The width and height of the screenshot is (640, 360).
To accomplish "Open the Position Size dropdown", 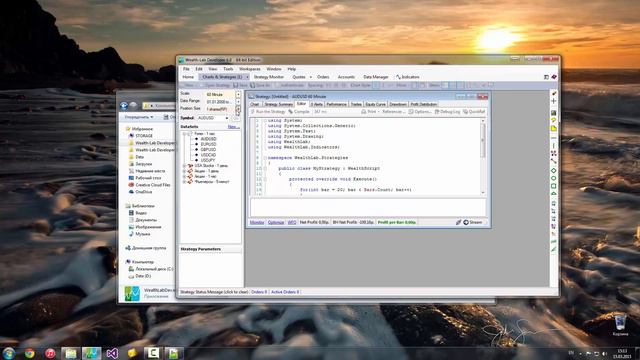I will 238,109.
